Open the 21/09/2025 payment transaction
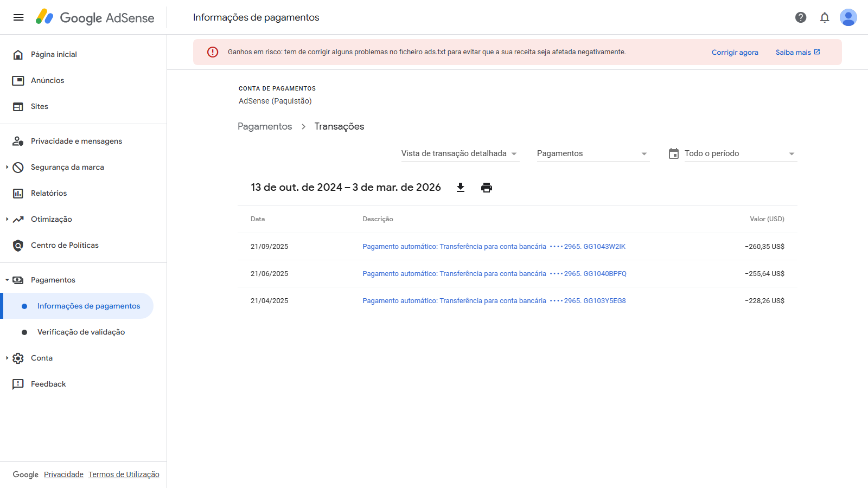Image resolution: width=868 pixels, height=488 pixels. tap(494, 247)
